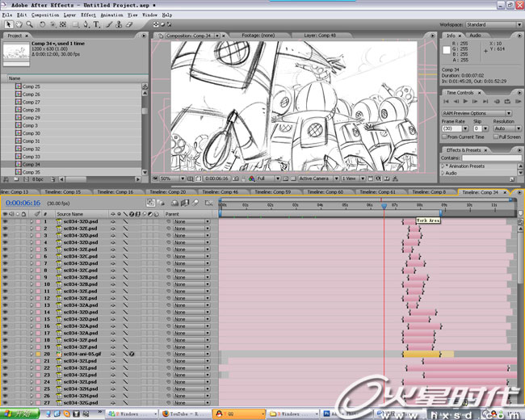Image resolution: width=525 pixels, height=420 pixels.
Task: Click Last Frame button in Time Controls
Action: click(485, 101)
